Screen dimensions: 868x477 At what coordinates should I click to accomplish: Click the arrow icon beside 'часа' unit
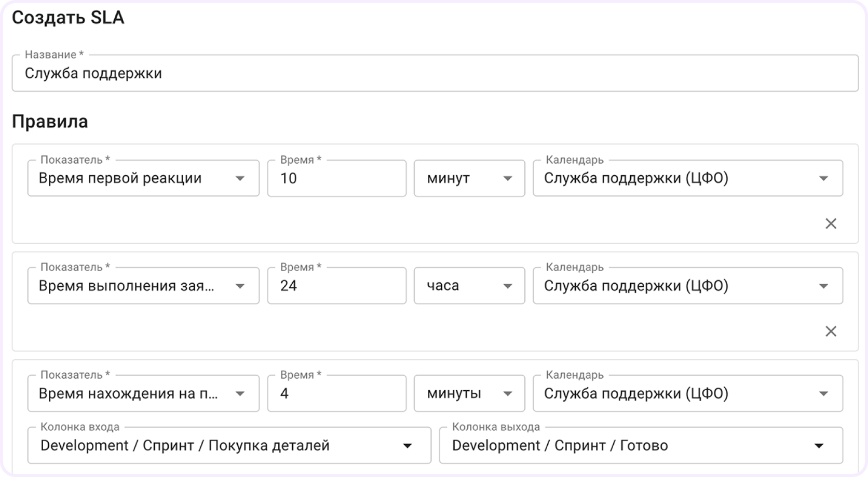508,286
